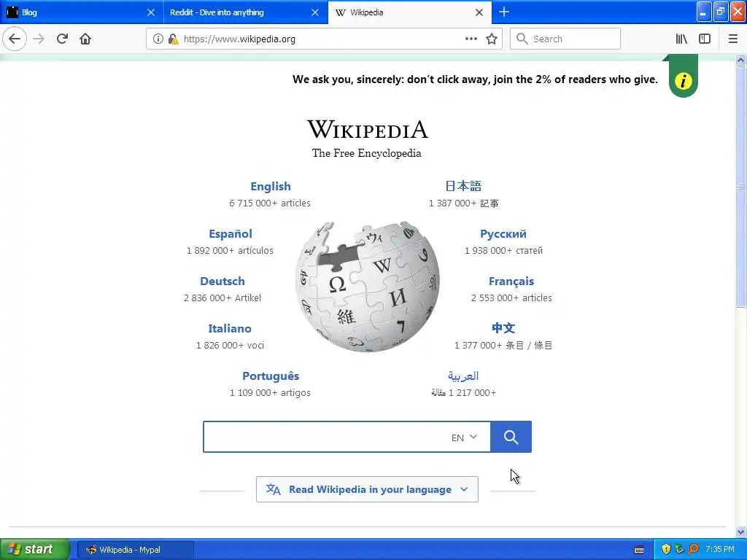Click '1 938 000+ статей' text
The image size is (747, 560).
(x=503, y=250)
